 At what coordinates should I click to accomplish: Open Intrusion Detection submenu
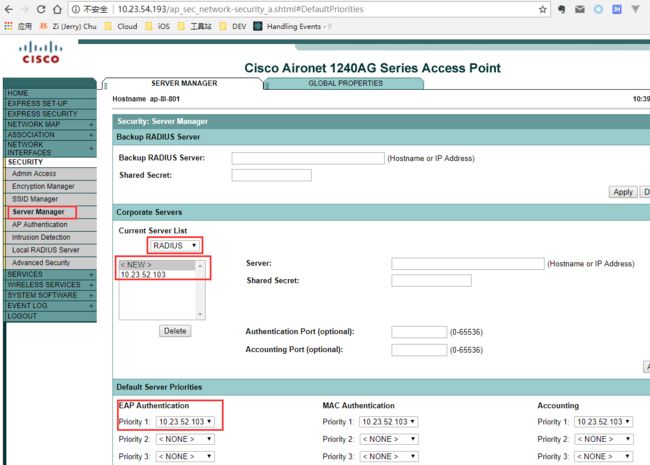[41, 237]
